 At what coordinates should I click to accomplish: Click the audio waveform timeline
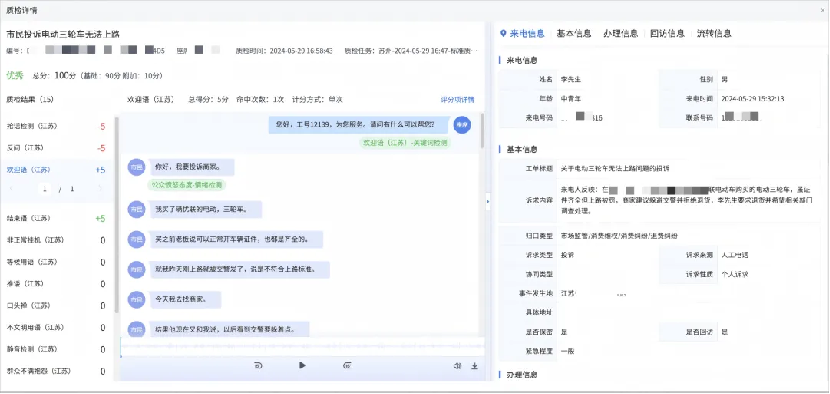[302, 347]
